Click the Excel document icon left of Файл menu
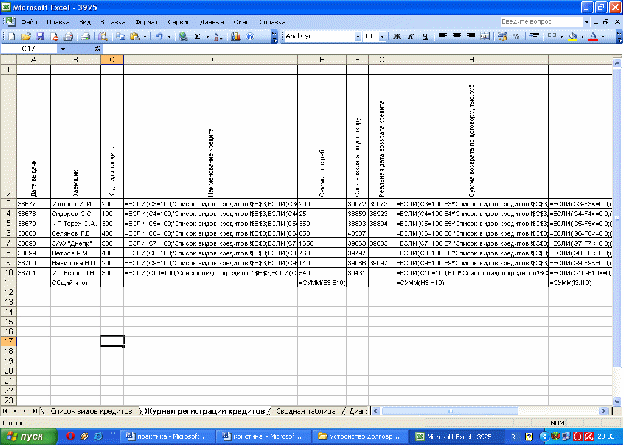Viewport: 624px width, 446px height. (x=10, y=21)
